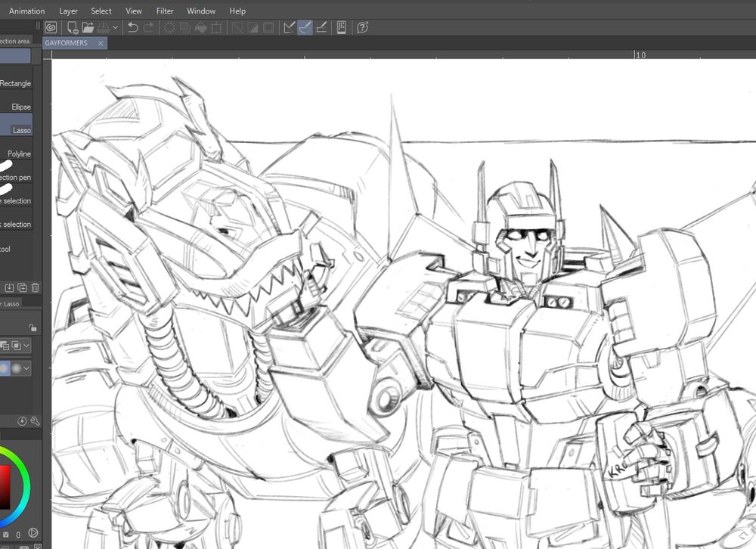This screenshot has height=549, width=756.
Task: Switch to the GAYFORMERS canvas tab
Action: click(x=67, y=43)
